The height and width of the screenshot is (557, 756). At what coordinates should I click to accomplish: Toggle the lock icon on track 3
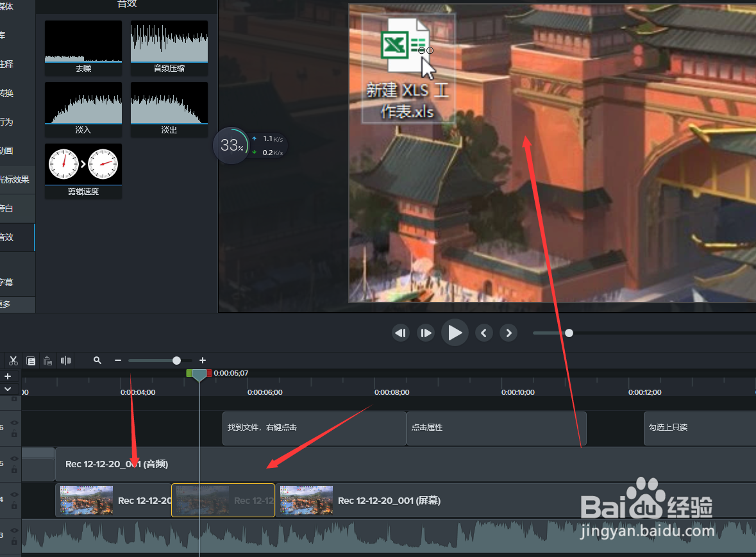pyautogui.click(x=15, y=542)
